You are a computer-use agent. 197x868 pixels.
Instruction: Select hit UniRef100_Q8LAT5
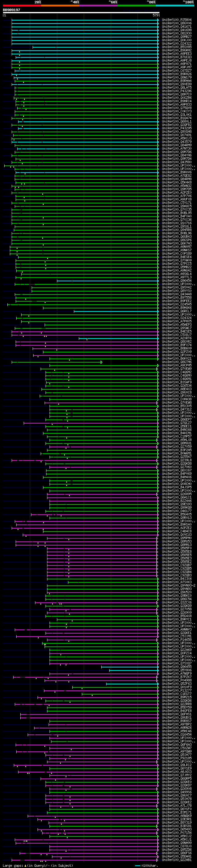pos(176,88)
